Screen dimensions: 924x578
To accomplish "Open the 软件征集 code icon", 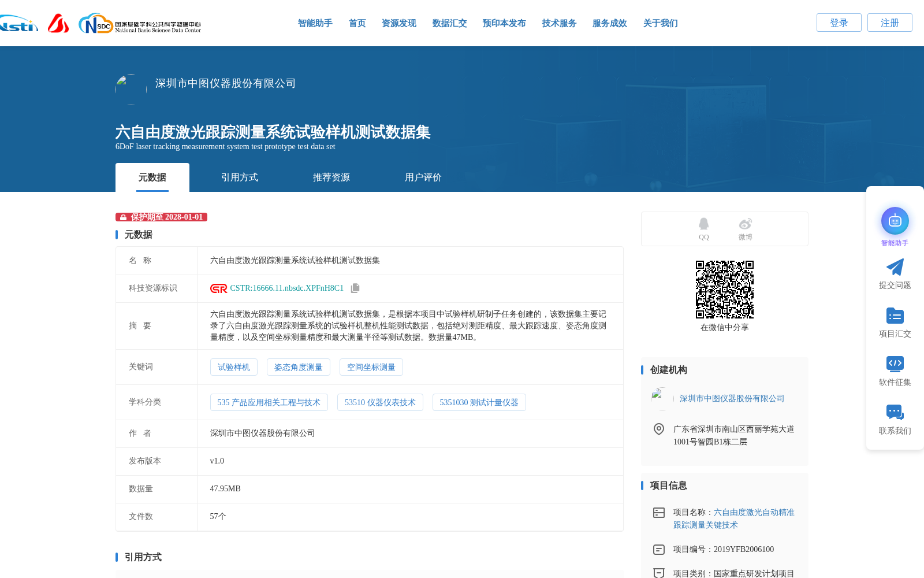I will point(895,364).
